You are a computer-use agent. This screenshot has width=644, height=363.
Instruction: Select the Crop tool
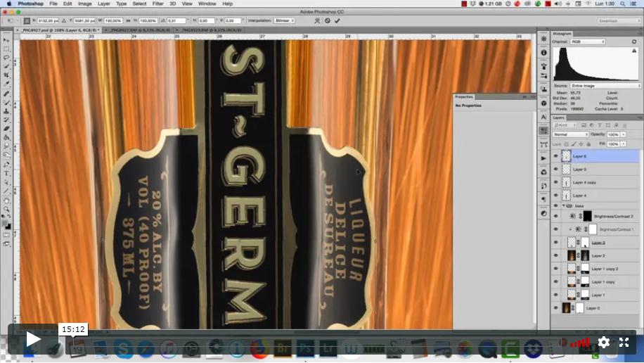click(6, 75)
